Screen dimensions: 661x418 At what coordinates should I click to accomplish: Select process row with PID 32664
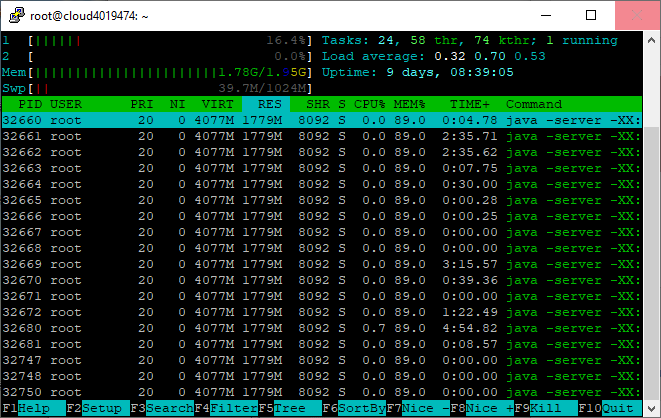[322, 184]
